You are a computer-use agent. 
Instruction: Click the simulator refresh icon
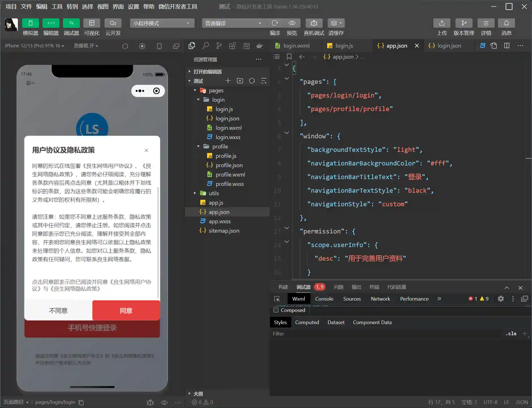(x=125, y=46)
